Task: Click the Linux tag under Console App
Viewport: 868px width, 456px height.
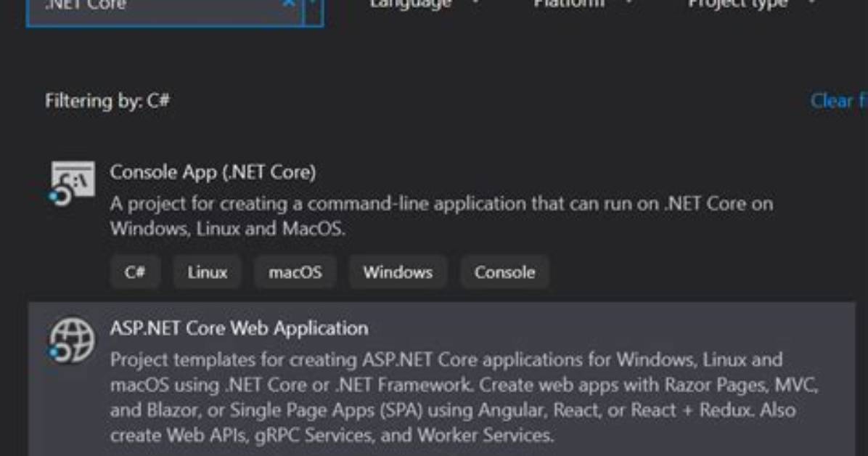Action: coord(207,272)
